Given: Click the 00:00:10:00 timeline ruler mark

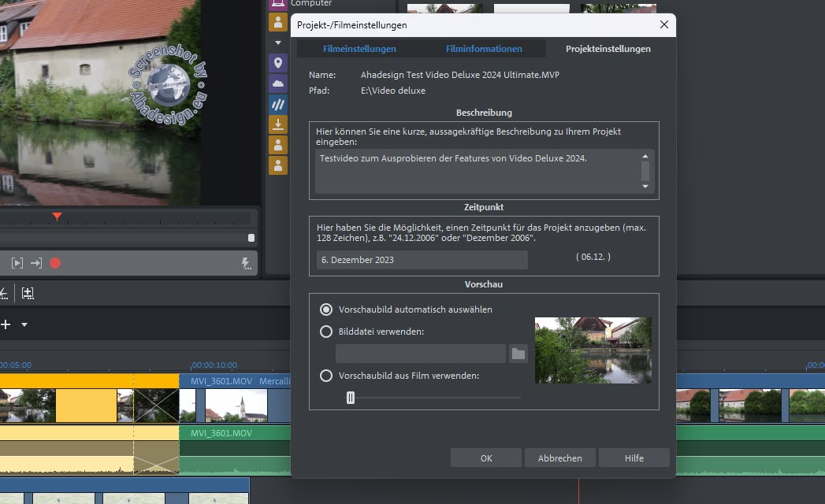Looking at the screenshot, I should [x=214, y=365].
